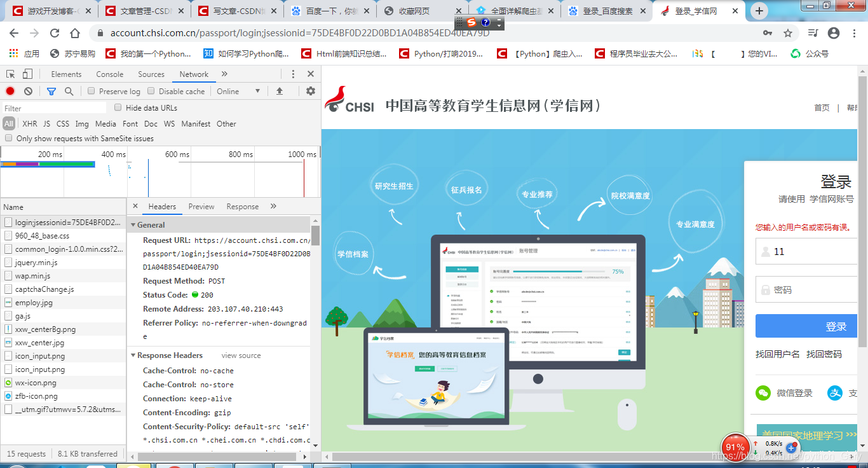Enable Disable cache checkbox
Screen dimensions: 868x468
(x=151, y=91)
